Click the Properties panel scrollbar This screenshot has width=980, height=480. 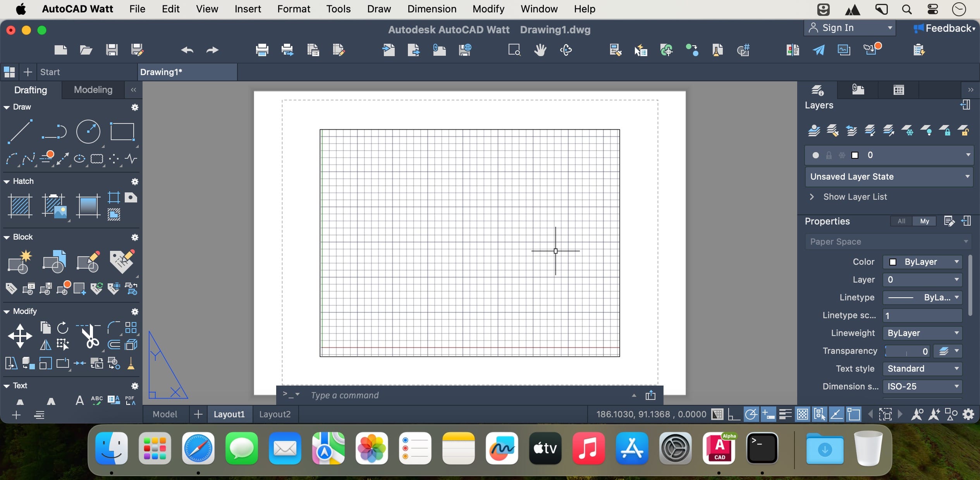pos(970,286)
